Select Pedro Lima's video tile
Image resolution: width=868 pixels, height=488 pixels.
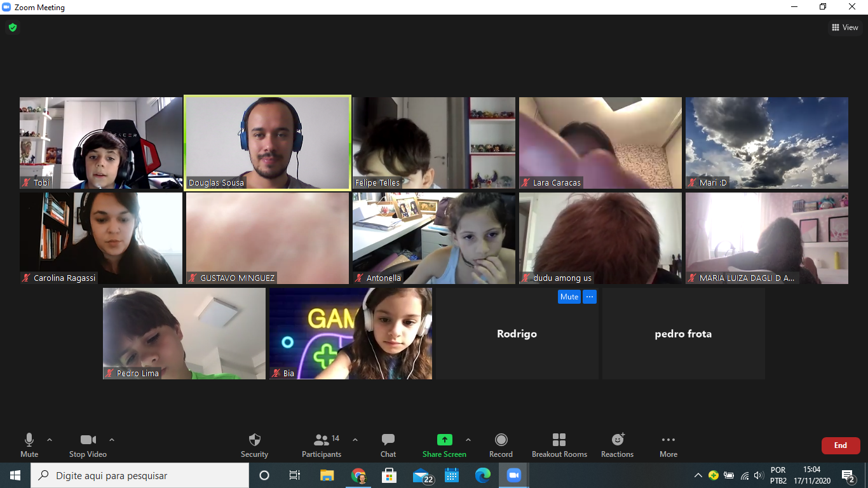click(x=184, y=334)
